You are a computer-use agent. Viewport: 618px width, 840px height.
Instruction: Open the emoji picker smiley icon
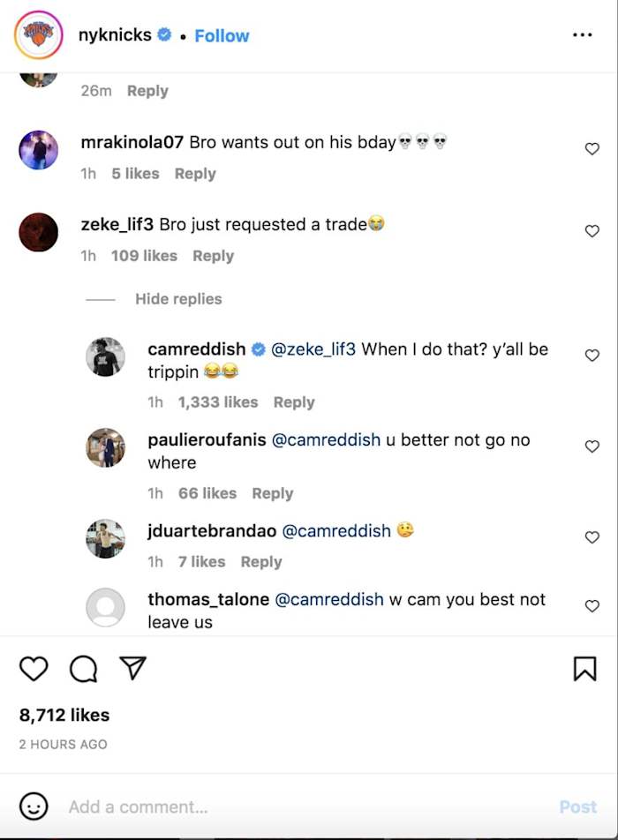tap(34, 806)
